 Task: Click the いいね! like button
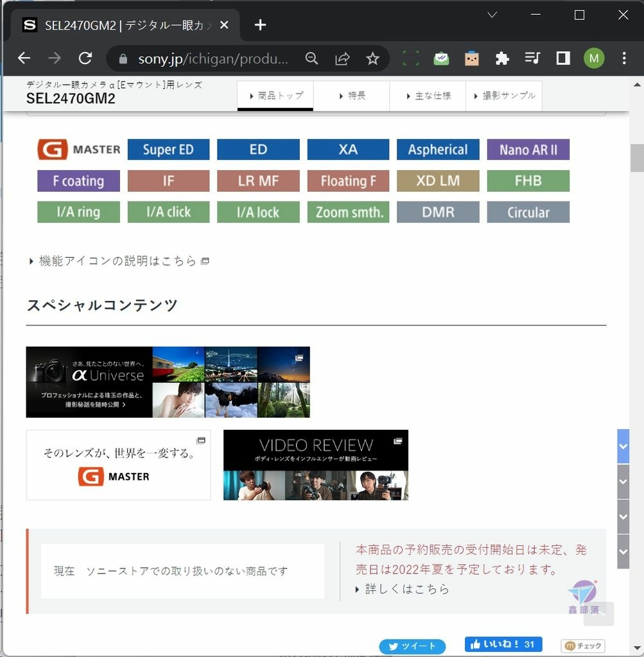coord(503,644)
